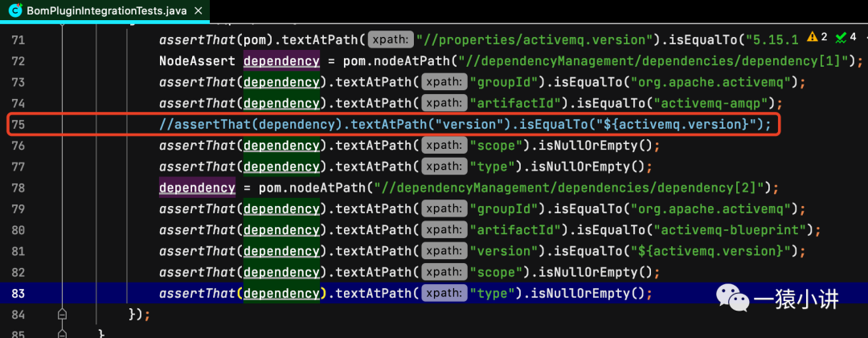Screen dimensions: 868x338
Task: Click line number 71 in the gutter
Action: [18, 40]
